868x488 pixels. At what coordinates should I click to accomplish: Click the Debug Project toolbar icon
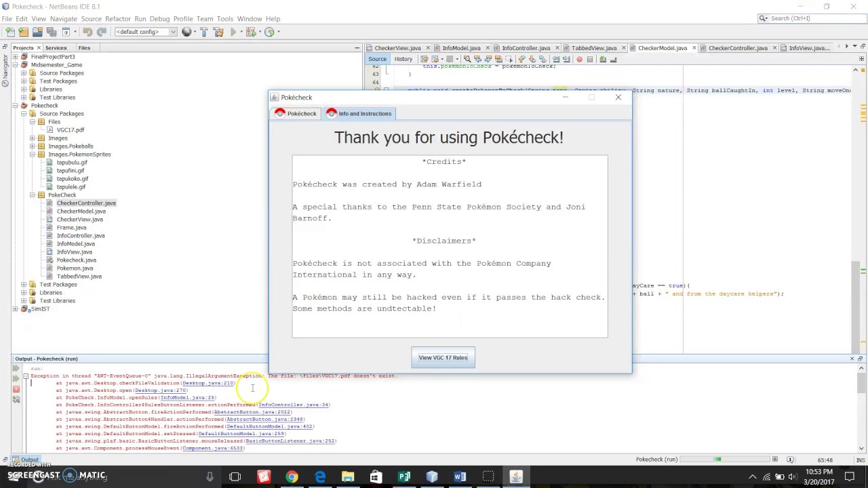click(250, 32)
